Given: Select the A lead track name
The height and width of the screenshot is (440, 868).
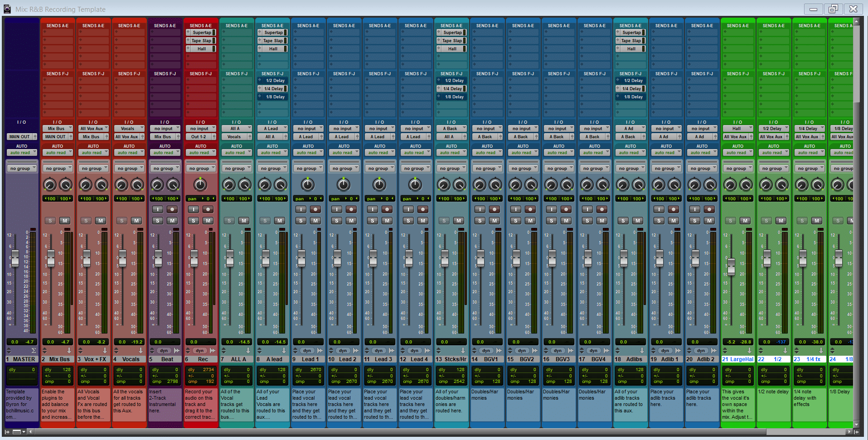Looking at the screenshot, I should coord(273,359).
